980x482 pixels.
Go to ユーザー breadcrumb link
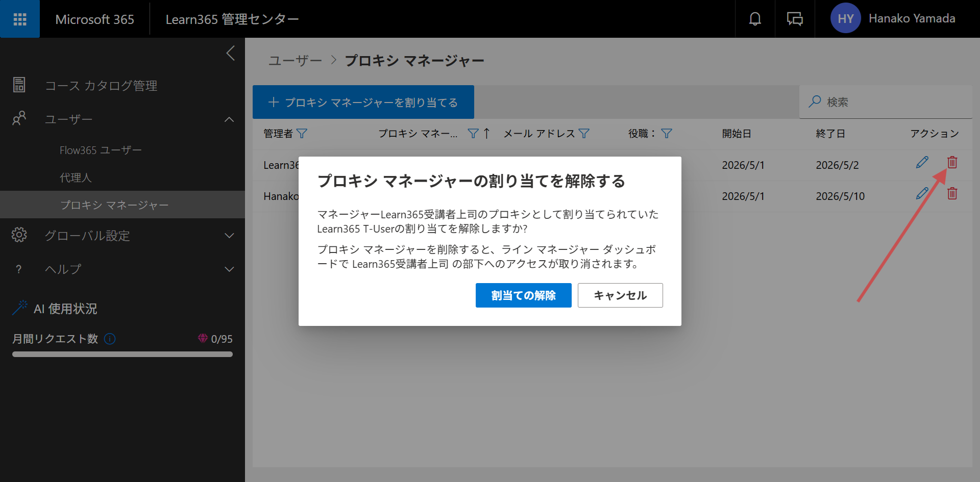(295, 61)
